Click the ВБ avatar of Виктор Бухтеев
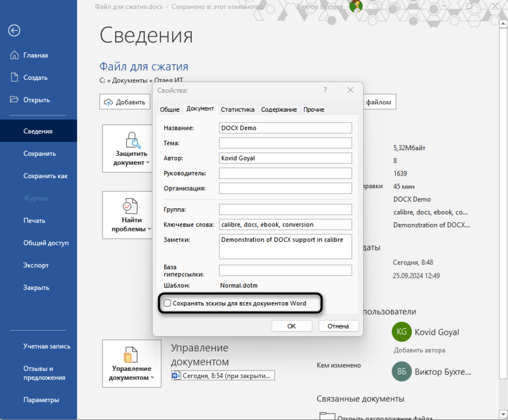The width and height of the screenshot is (508, 420). (401, 371)
